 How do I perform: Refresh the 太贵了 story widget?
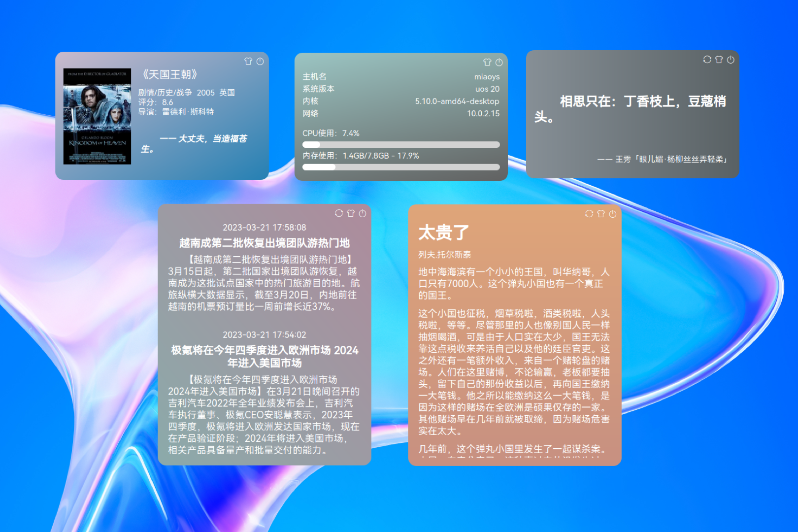coord(589,214)
